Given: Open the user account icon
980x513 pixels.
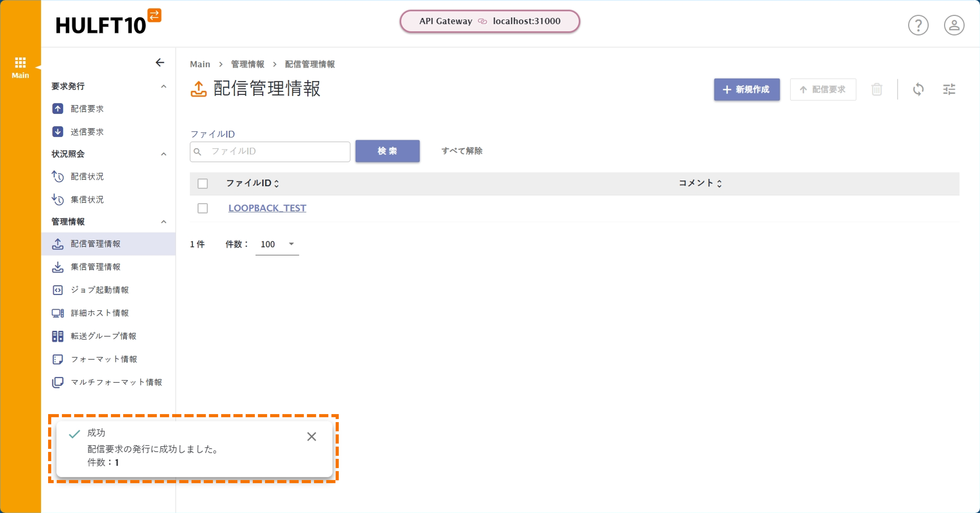Looking at the screenshot, I should click(x=954, y=25).
